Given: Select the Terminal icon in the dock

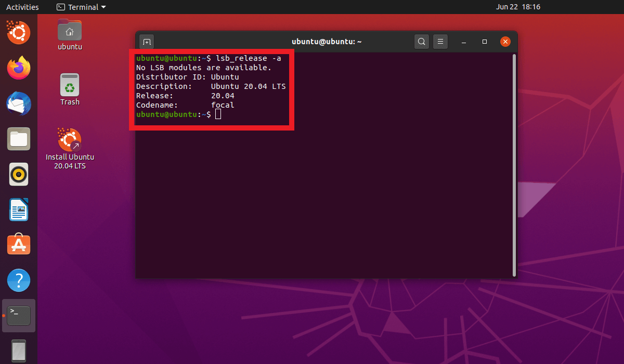Looking at the screenshot, I should [18, 315].
